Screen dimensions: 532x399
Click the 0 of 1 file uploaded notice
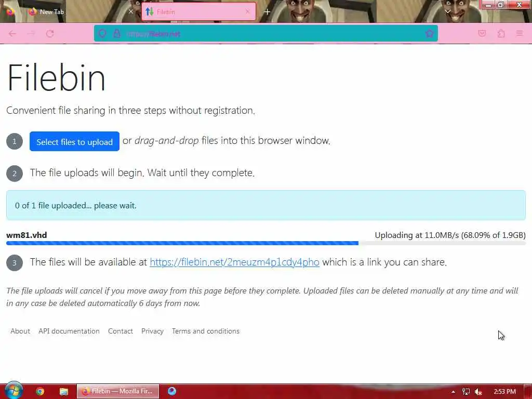pos(265,205)
